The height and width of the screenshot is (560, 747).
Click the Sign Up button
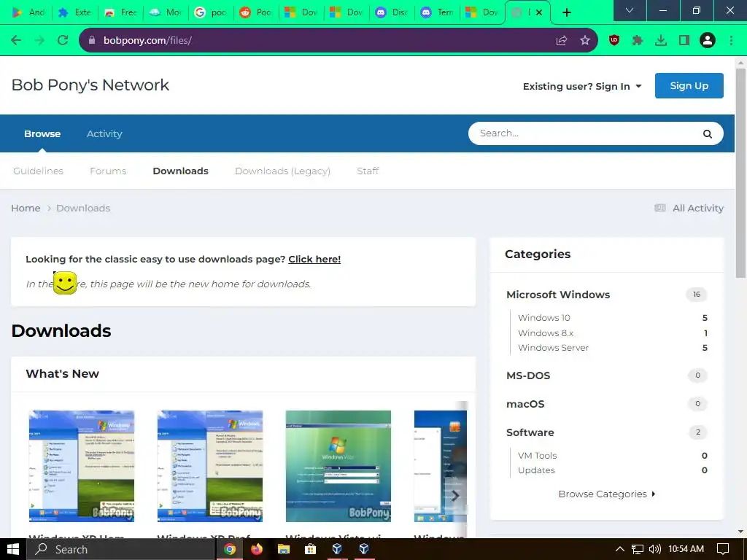tap(689, 86)
